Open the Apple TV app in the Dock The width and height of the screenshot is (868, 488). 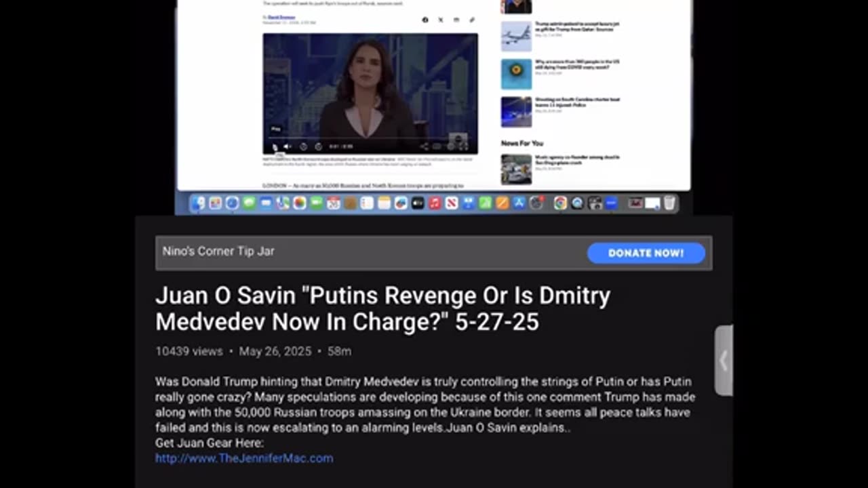coord(418,203)
